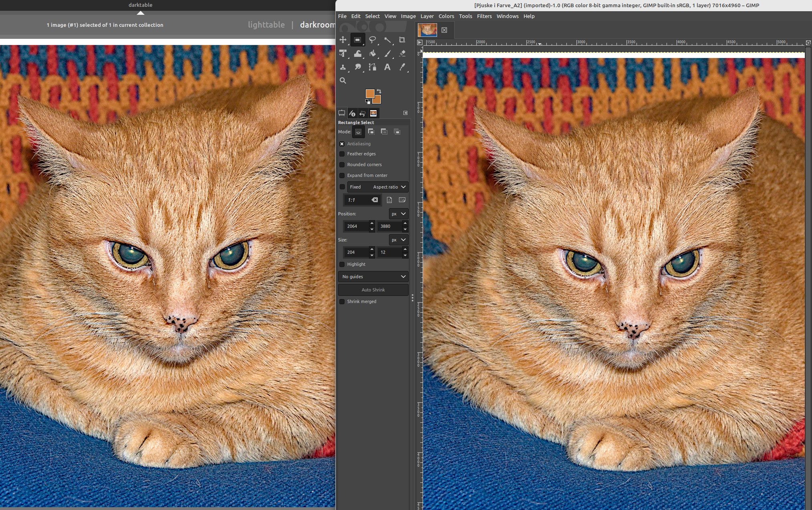
Task: Select the Color Picker eyedropper tool
Action: point(402,67)
